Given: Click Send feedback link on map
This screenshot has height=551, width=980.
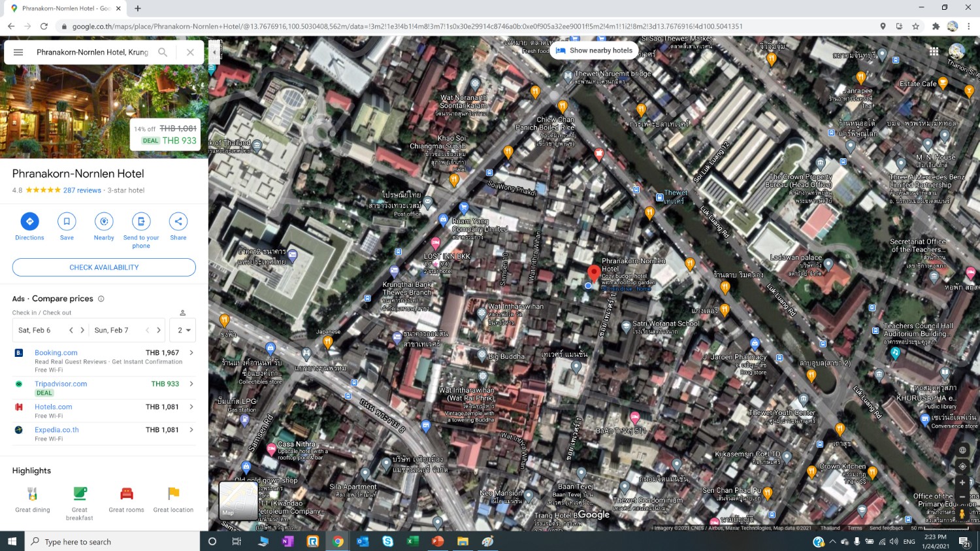Looking at the screenshot, I should (x=886, y=528).
